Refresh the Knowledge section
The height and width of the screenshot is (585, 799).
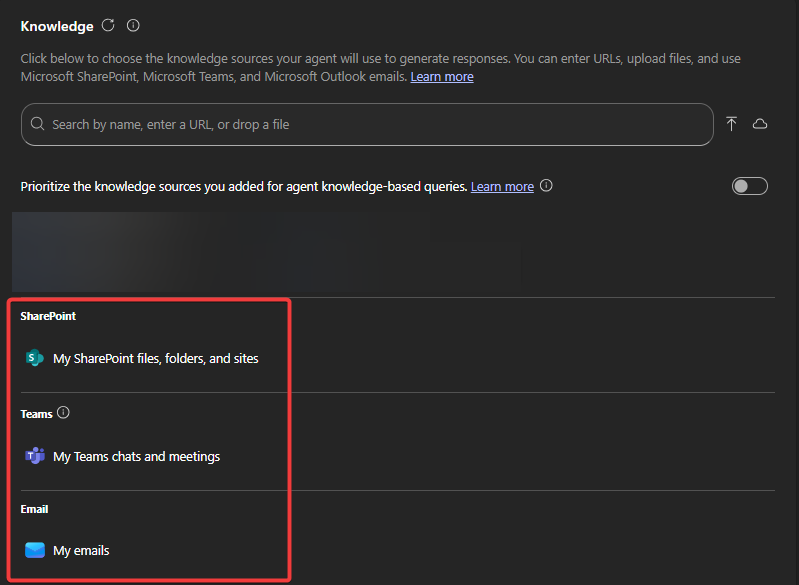[108, 25]
